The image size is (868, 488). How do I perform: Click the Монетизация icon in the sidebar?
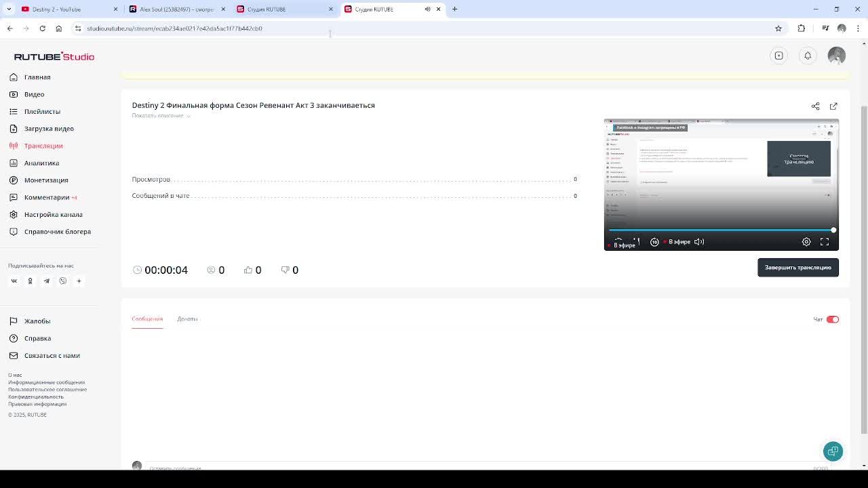pos(14,180)
